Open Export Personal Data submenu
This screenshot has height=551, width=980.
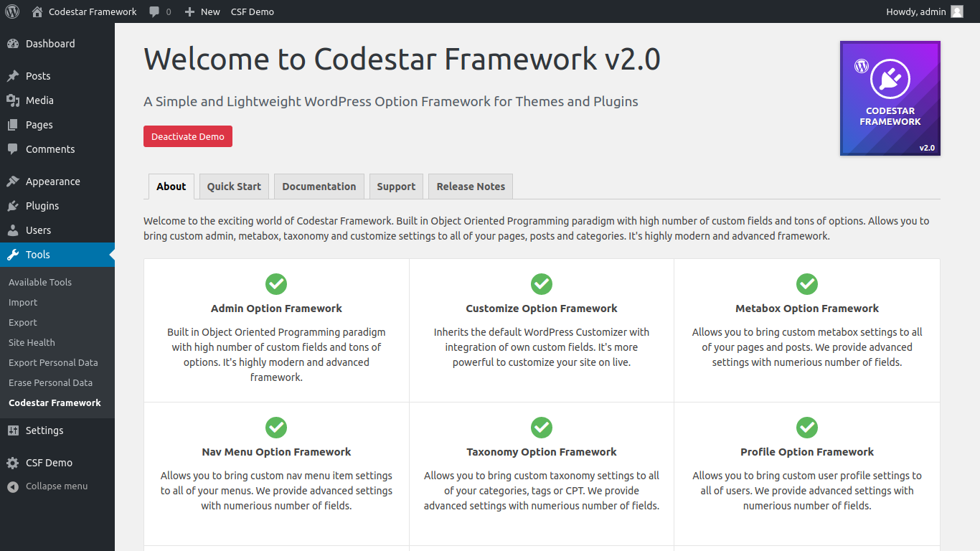click(x=53, y=363)
